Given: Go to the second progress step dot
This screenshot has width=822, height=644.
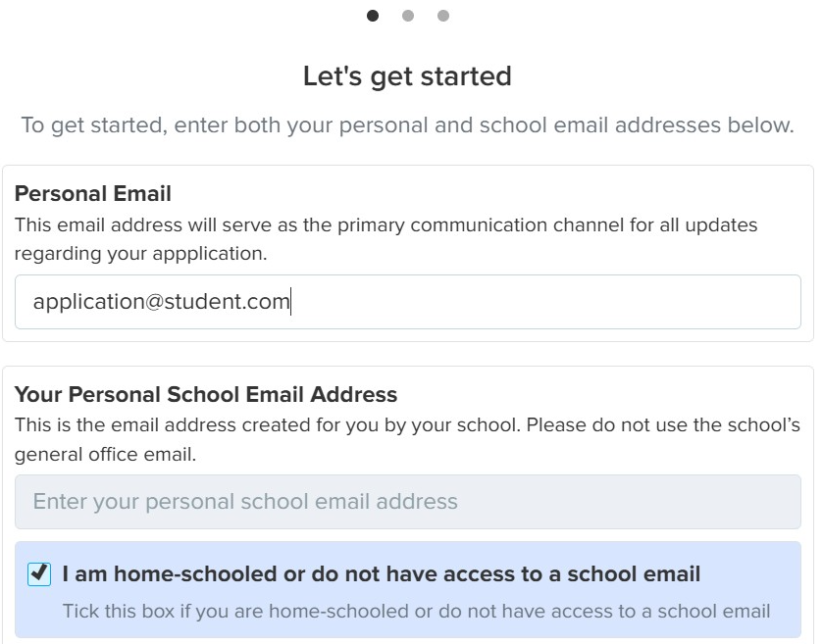Looking at the screenshot, I should point(408,16).
